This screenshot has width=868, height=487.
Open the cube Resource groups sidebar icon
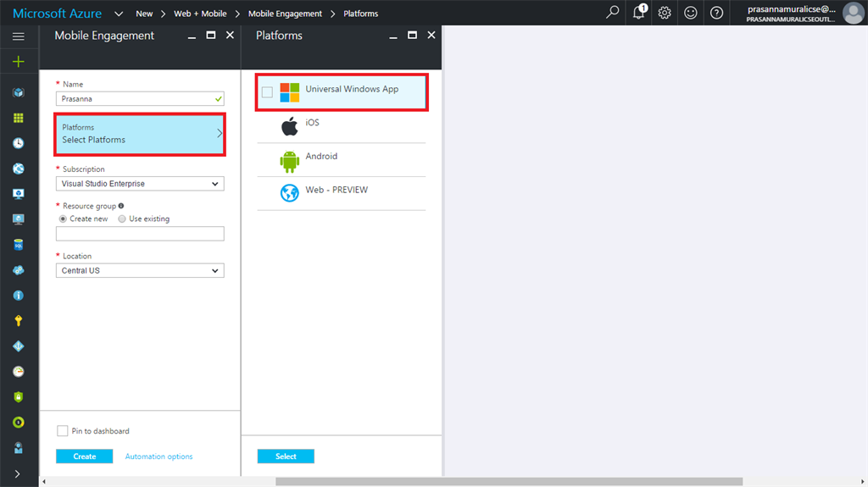pyautogui.click(x=19, y=92)
